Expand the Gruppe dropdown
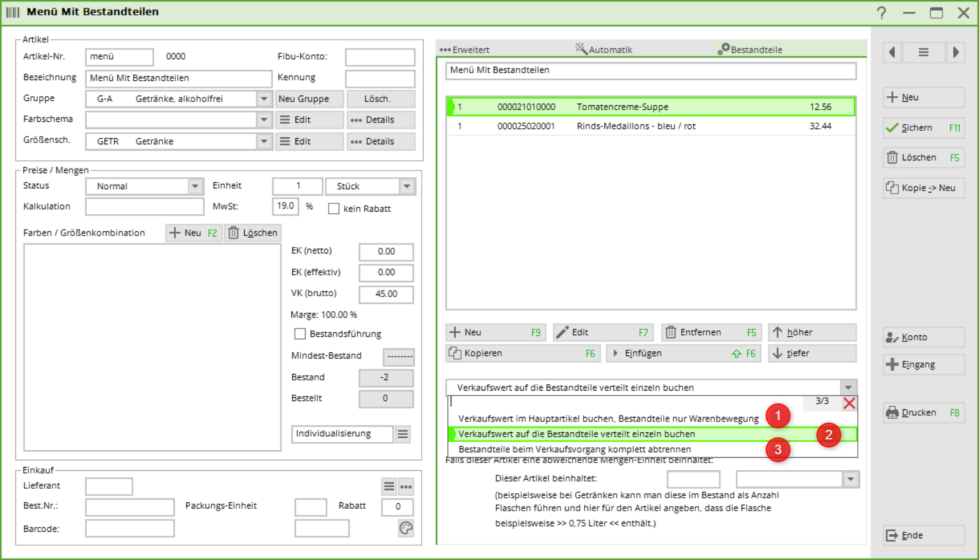Image resolution: width=979 pixels, height=560 pixels. click(x=264, y=99)
